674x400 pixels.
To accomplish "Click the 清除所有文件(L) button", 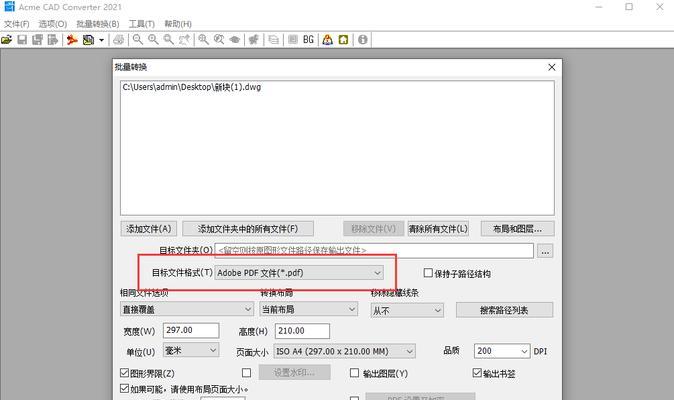I will point(438,229).
